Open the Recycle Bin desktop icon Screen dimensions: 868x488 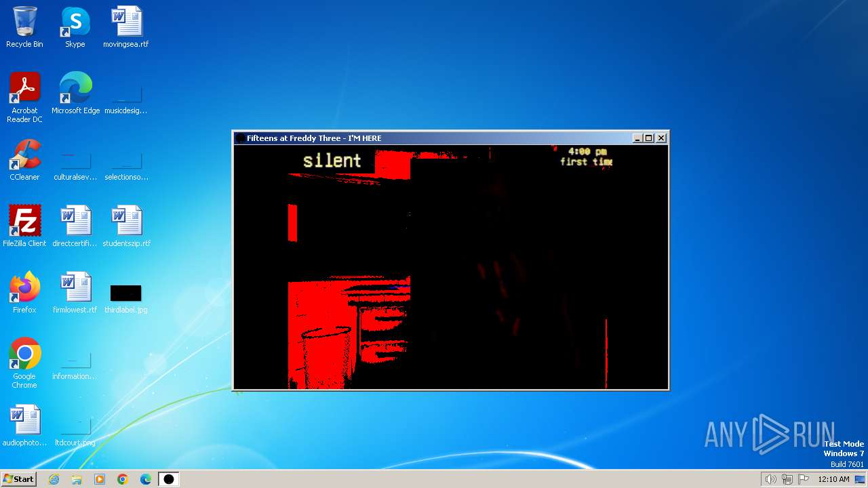coord(24,27)
